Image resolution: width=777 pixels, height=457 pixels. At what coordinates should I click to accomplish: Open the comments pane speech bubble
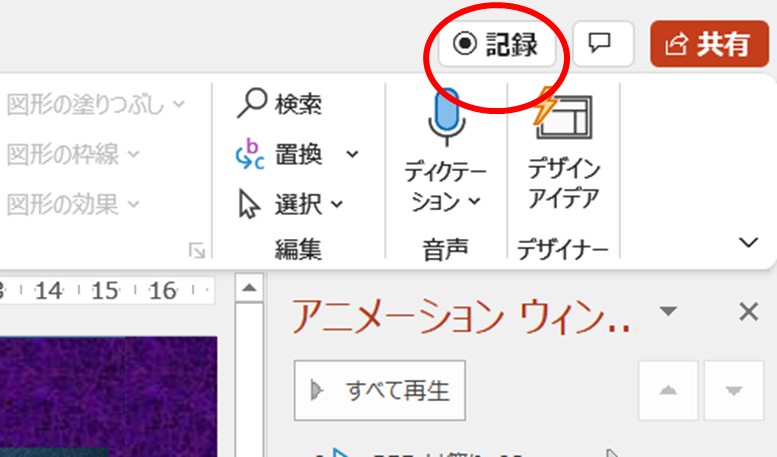click(x=603, y=44)
